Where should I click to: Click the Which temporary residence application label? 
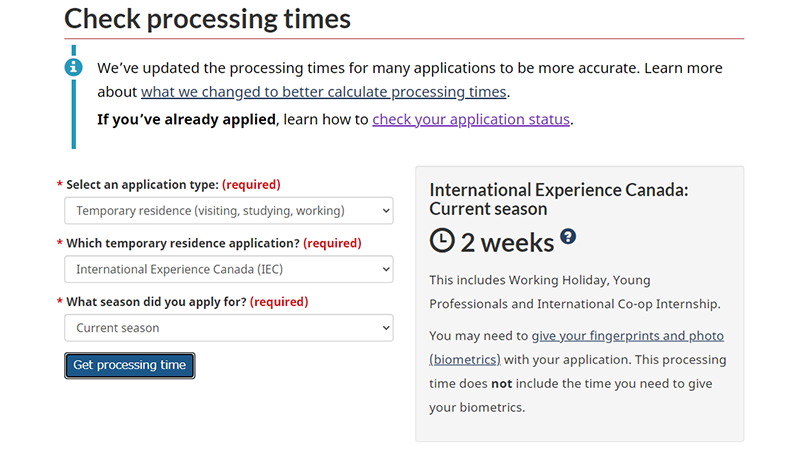(x=183, y=243)
